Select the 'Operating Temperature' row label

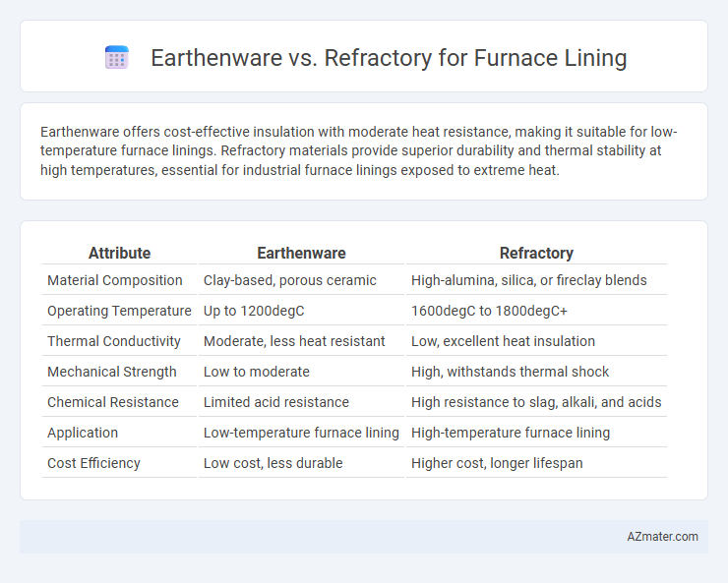pyautogui.click(x=119, y=311)
